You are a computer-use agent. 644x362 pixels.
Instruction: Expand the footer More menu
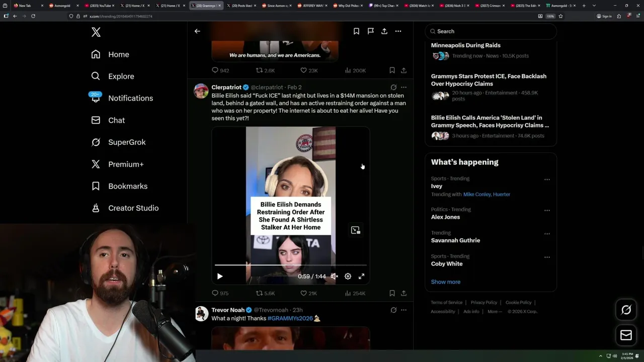coord(495,312)
